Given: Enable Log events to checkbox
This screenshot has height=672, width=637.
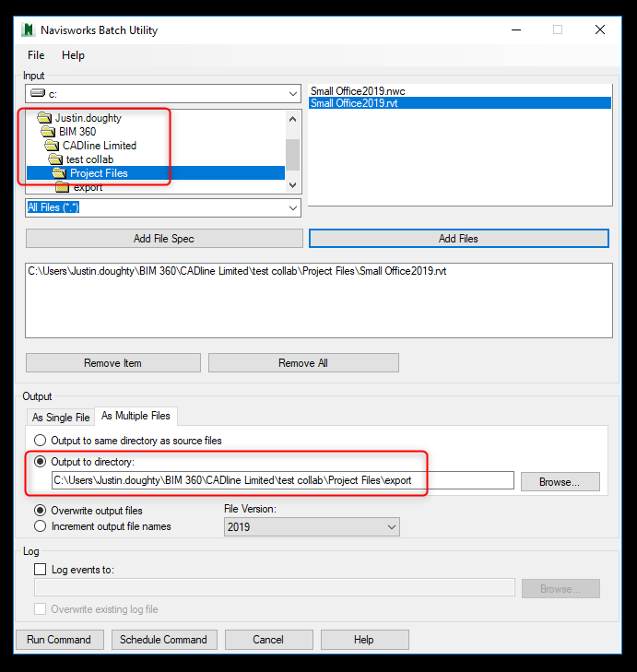Looking at the screenshot, I should (x=41, y=569).
